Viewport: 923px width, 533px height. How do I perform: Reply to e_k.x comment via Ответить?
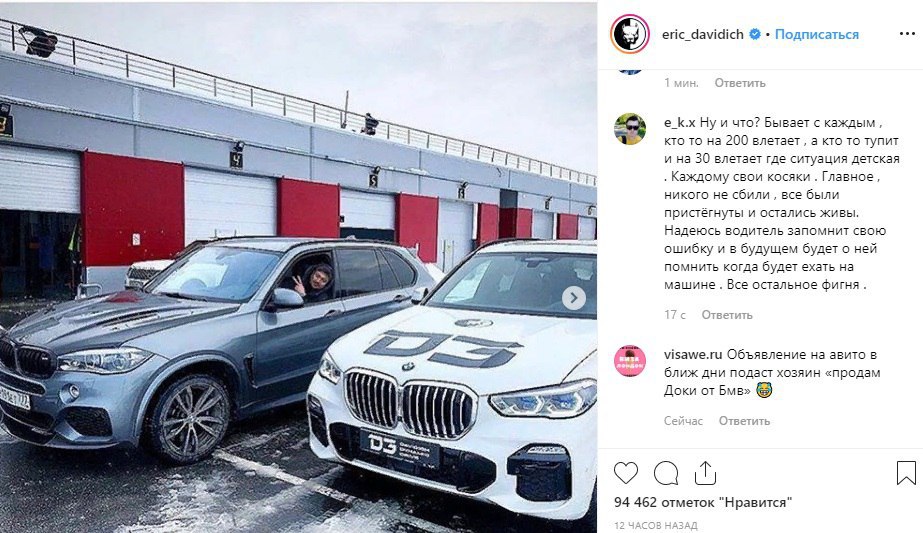(x=726, y=315)
